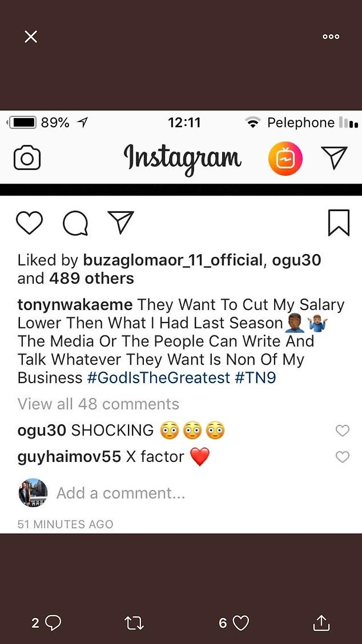Retweet using the retweet icon

[x=134, y=623]
